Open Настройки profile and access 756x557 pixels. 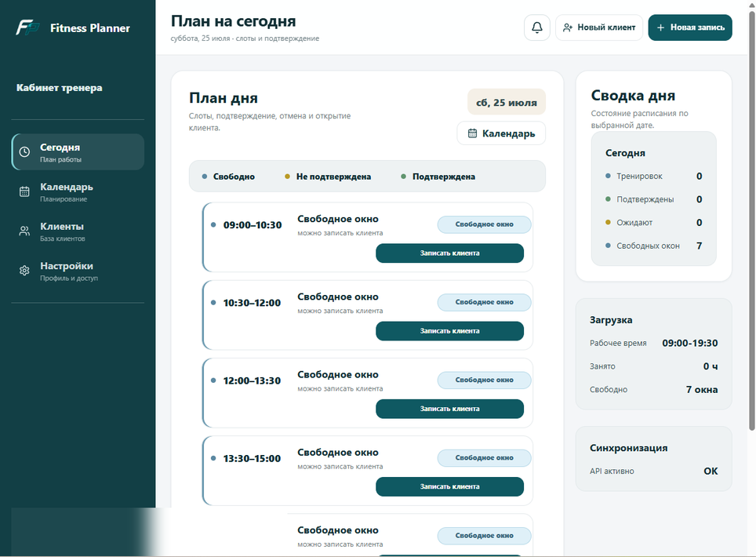coord(78,271)
